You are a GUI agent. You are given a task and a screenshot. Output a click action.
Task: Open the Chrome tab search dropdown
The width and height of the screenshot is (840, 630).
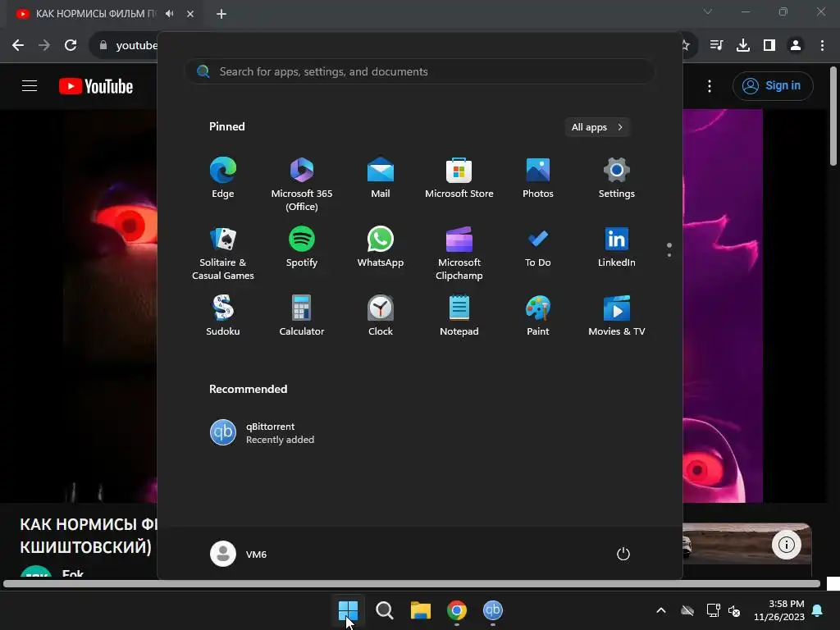[x=708, y=11]
